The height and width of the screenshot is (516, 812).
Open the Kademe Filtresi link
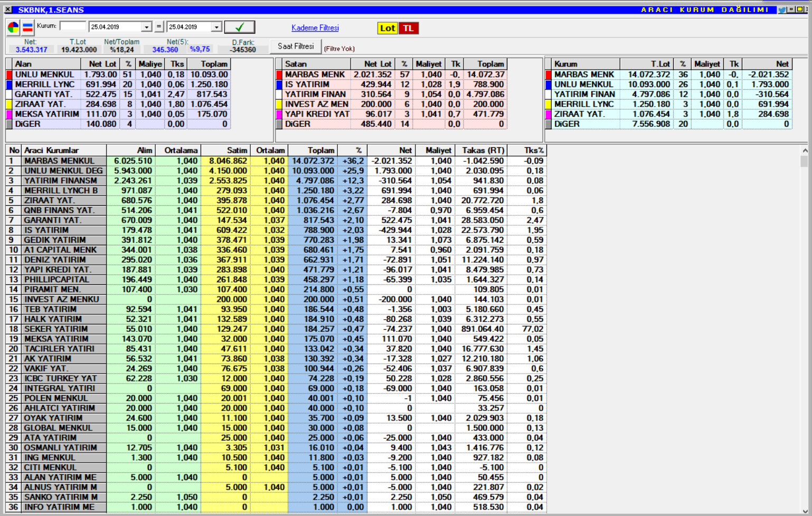(315, 28)
